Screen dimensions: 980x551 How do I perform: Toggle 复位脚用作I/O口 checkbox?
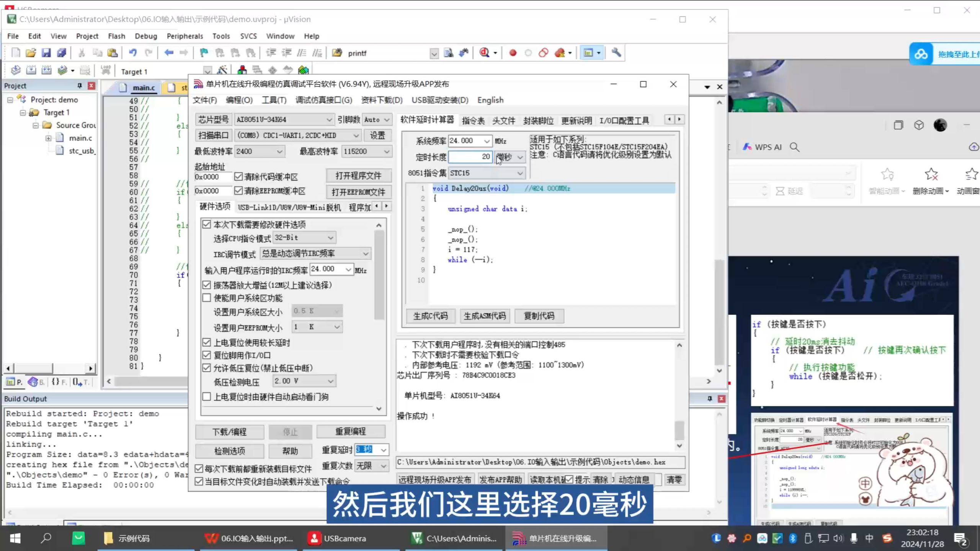(207, 355)
